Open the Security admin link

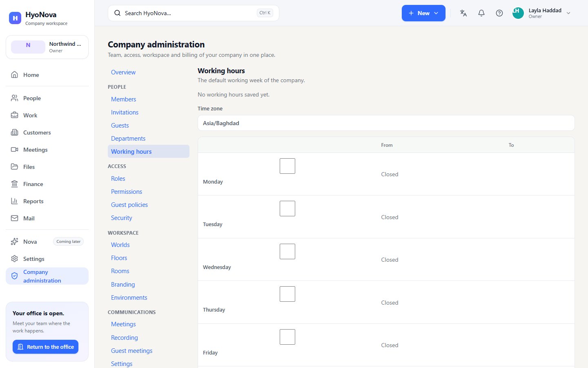(x=122, y=218)
